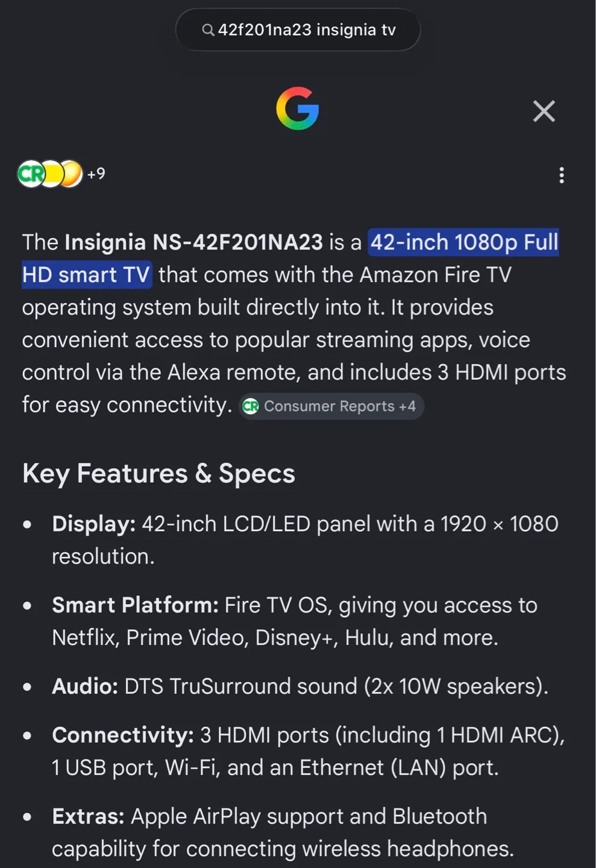Close the overview with the X icon
Screen dimensions: 596x868
click(544, 111)
